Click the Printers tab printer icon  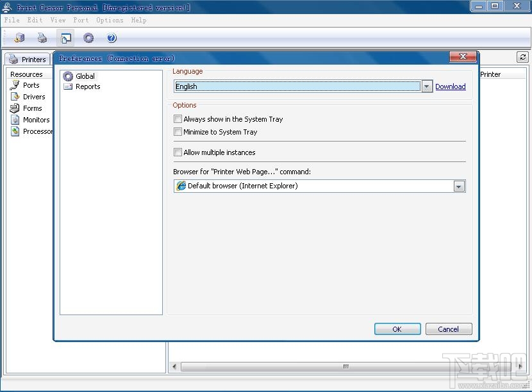click(x=13, y=59)
